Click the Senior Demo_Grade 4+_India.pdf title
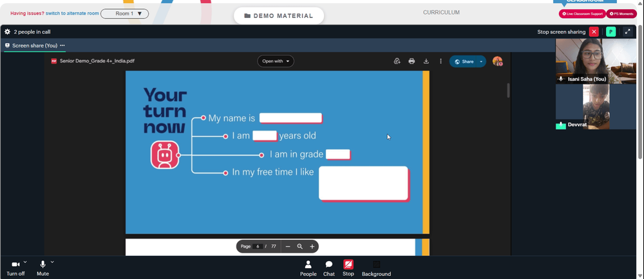The height and width of the screenshot is (279, 644). (x=97, y=61)
